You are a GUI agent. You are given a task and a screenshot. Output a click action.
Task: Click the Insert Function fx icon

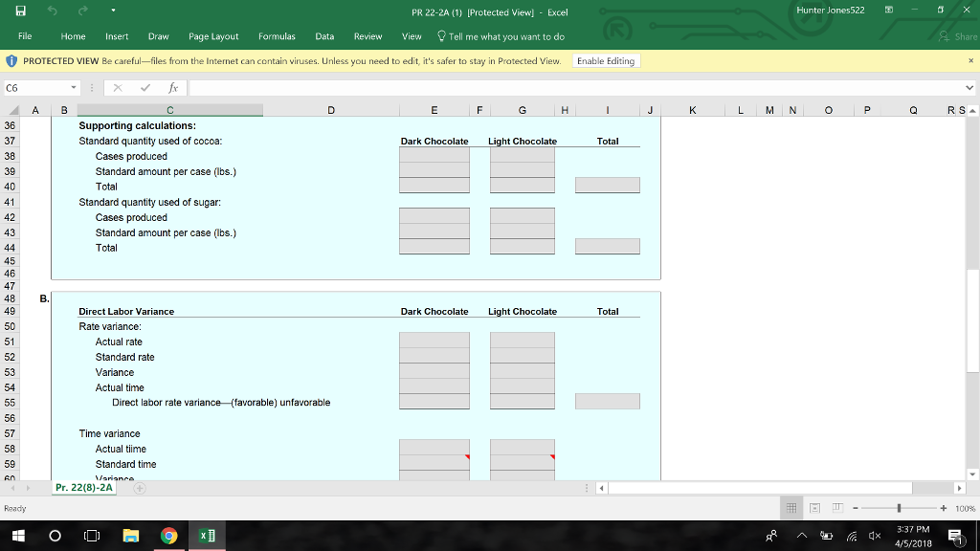click(173, 88)
